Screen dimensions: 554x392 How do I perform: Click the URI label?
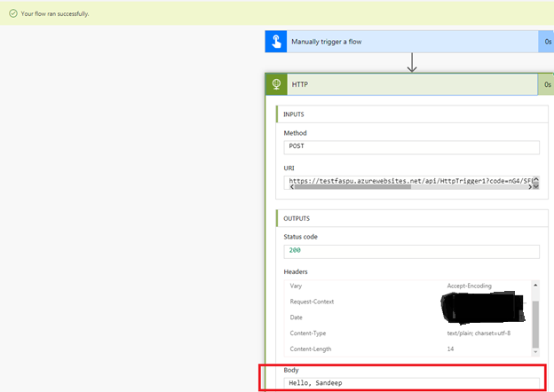(289, 169)
